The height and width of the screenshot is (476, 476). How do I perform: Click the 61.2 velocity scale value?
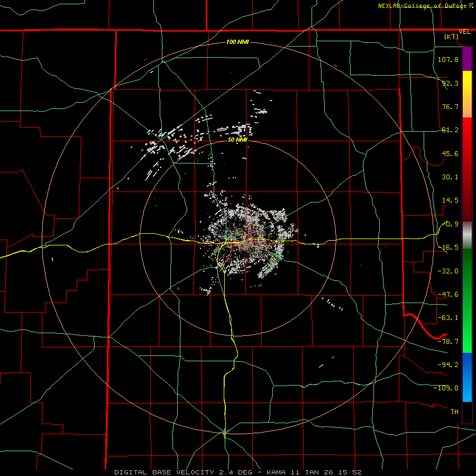click(x=450, y=130)
